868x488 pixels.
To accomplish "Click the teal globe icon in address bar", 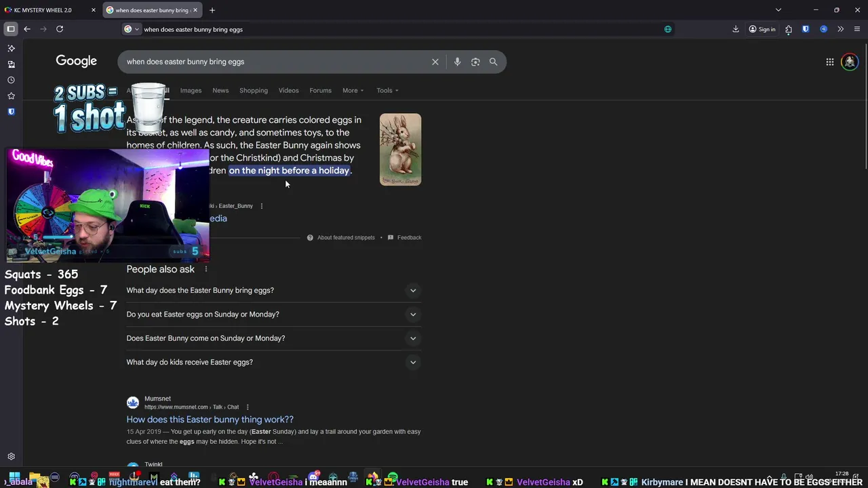I will pyautogui.click(x=668, y=29).
